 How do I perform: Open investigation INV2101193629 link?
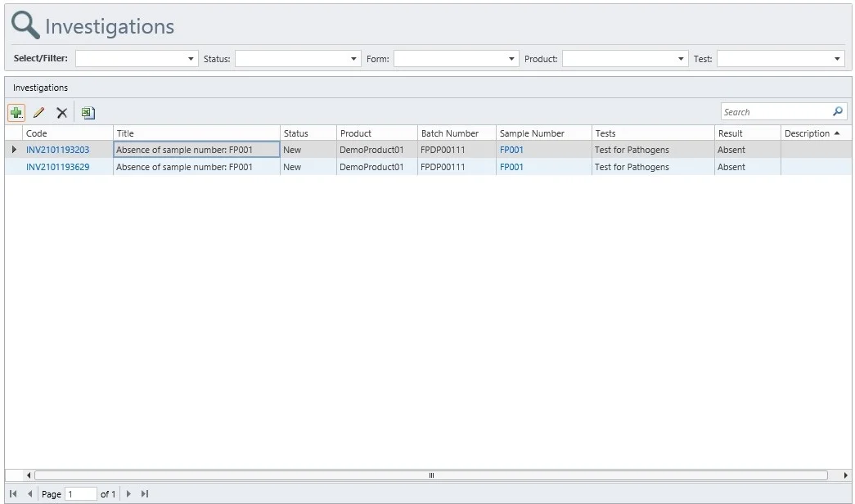click(x=57, y=167)
